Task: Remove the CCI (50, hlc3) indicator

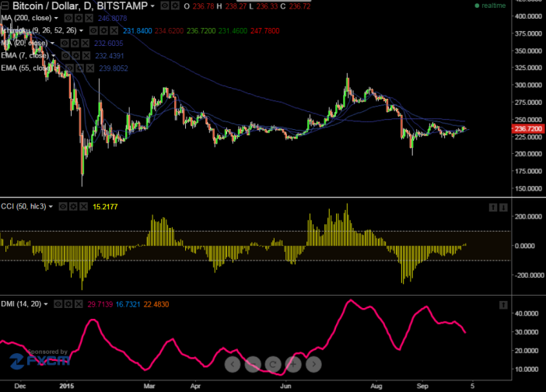Action: tap(83, 207)
